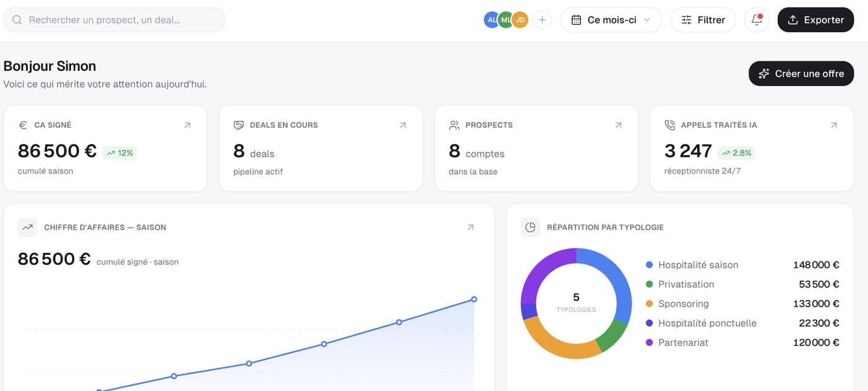Screen dimensions: 868x391
Task: Click the trend chart icon beside Chiffre d'affaires
Action: [x=27, y=227]
